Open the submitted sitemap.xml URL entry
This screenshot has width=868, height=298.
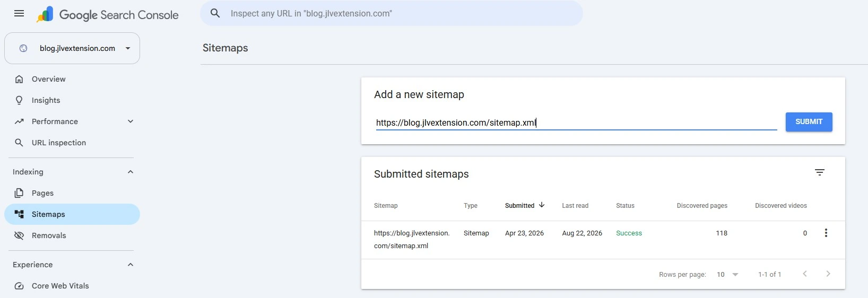click(x=412, y=240)
